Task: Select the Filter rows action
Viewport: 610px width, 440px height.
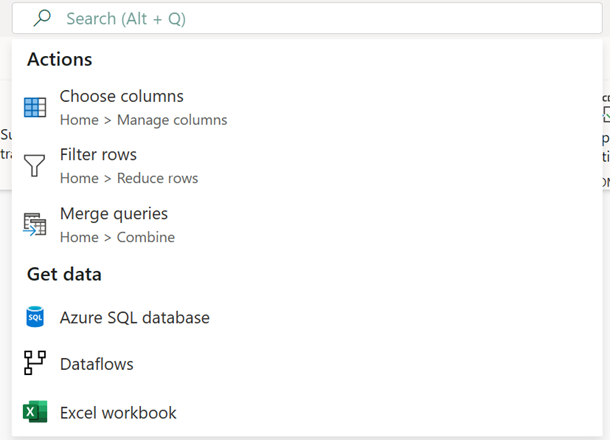Action: click(98, 155)
